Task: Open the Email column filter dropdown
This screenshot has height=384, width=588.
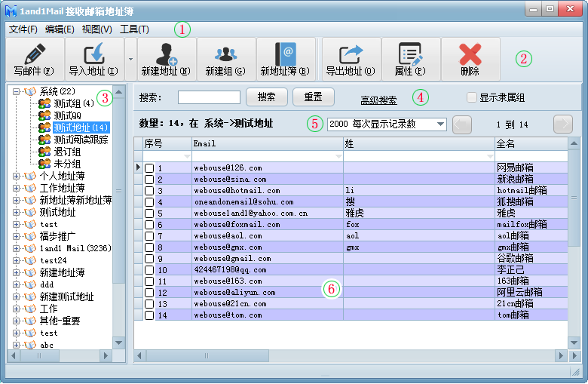Action: click(338, 155)
